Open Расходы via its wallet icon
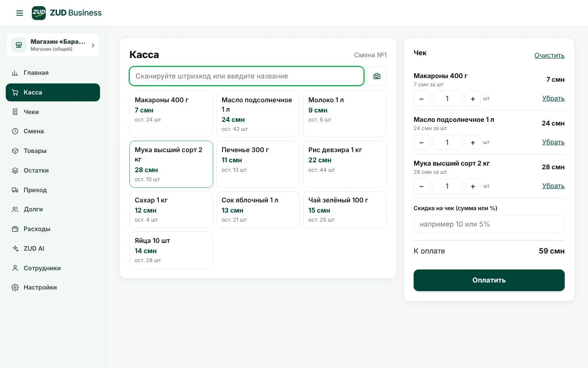 pyautogui.click(x=15, y=229)
